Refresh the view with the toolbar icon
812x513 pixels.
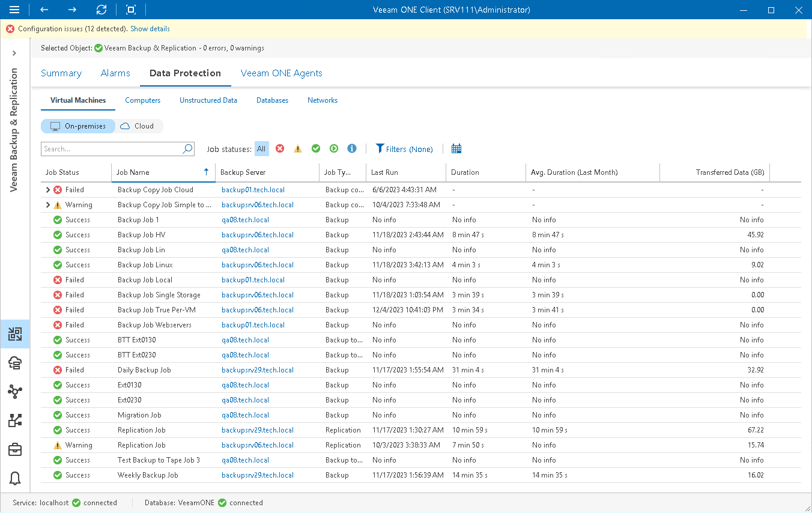coord(101,10)
